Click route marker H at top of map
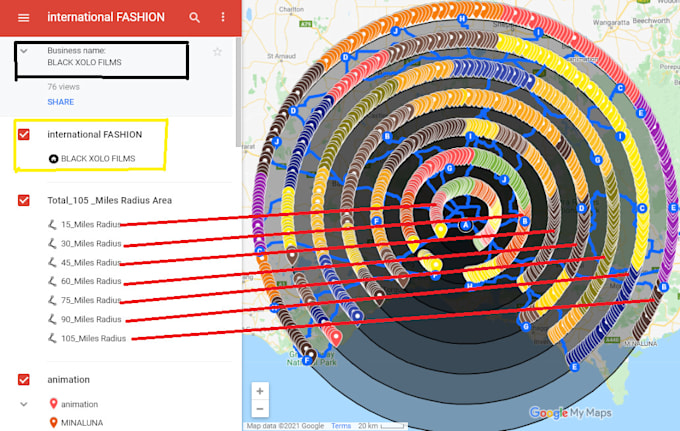The height and width of the screenshot is (431, 680). tap(462, 19)
